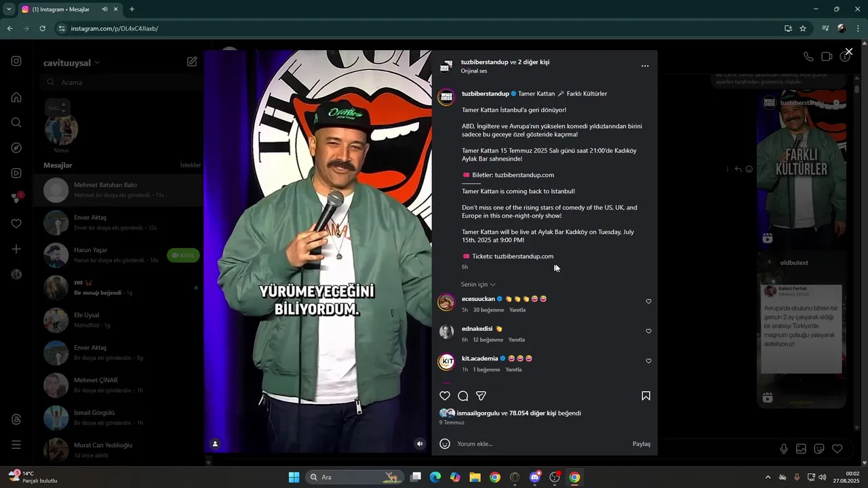
Task: Open File Explorer from taskbar
Action: pos(475,477)
